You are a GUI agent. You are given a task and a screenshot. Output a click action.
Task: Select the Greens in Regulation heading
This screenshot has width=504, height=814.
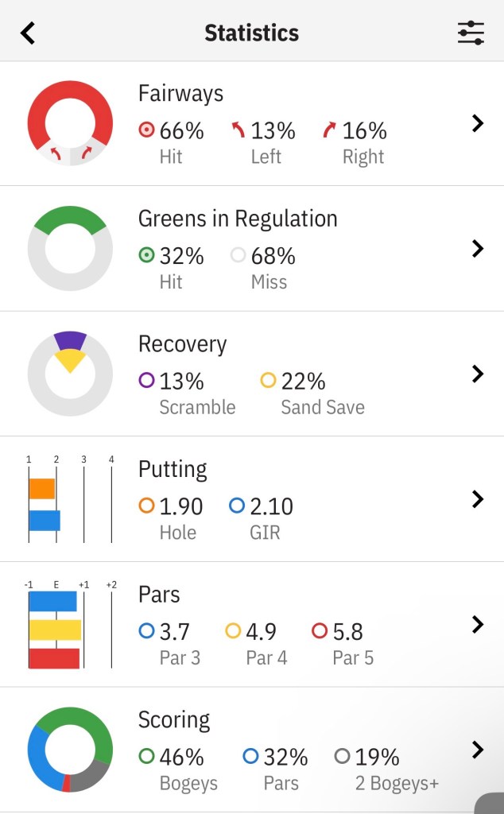(x=238, y=219)
